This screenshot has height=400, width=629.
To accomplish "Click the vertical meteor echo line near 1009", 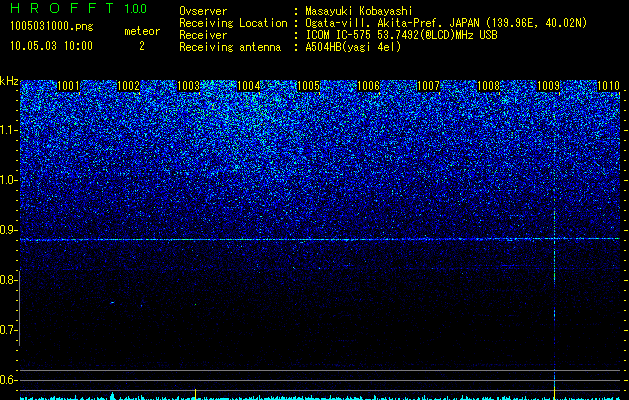I will (x=554, y=245).
